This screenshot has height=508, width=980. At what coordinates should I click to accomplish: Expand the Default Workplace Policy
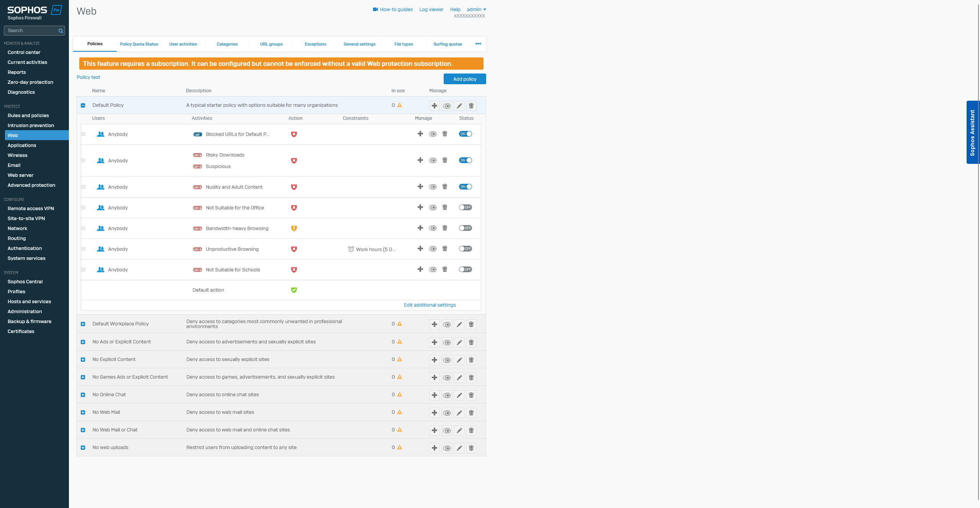(83, 324)
